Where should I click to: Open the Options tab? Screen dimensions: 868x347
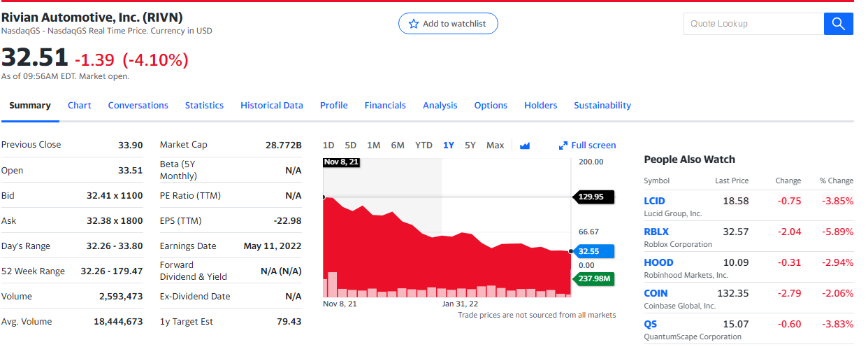[491, 105]
